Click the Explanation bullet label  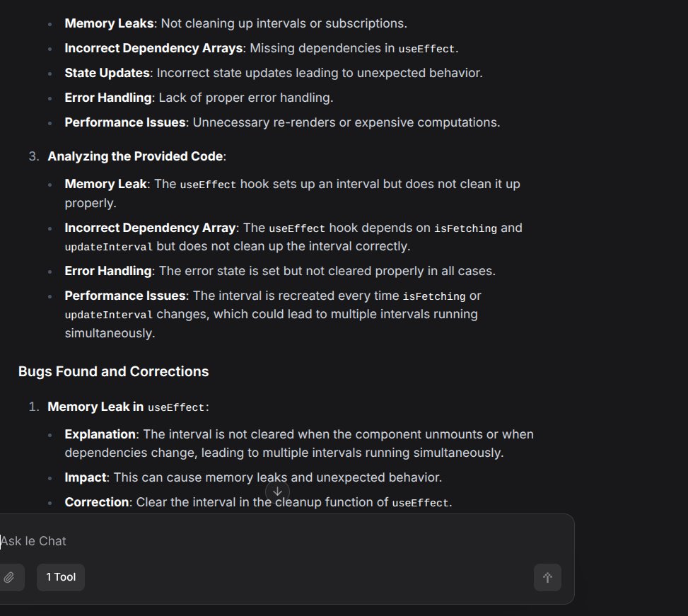click(x=100, y=434)
